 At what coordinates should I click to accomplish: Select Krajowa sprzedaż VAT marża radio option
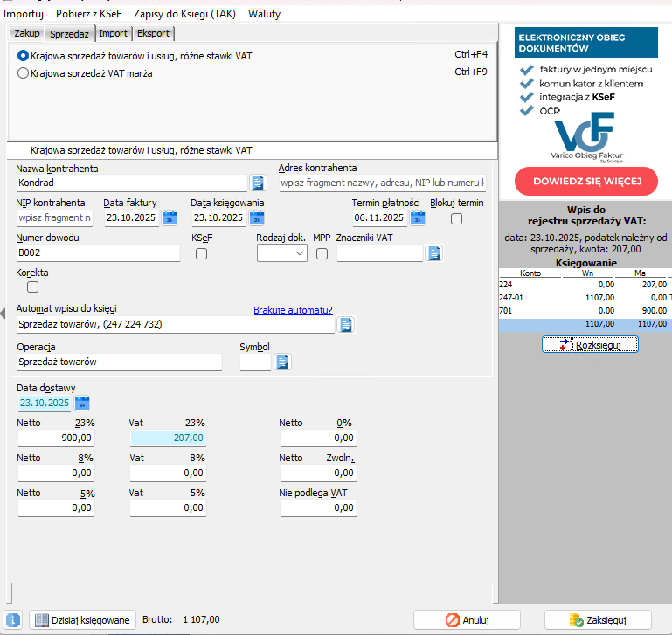24,73
